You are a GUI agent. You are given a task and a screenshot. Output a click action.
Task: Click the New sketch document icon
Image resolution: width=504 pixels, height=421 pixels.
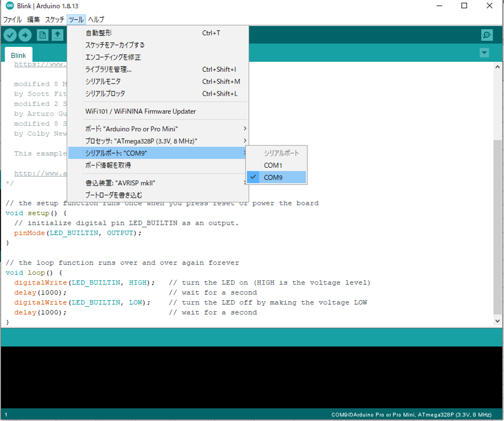[x=42, y=35]
